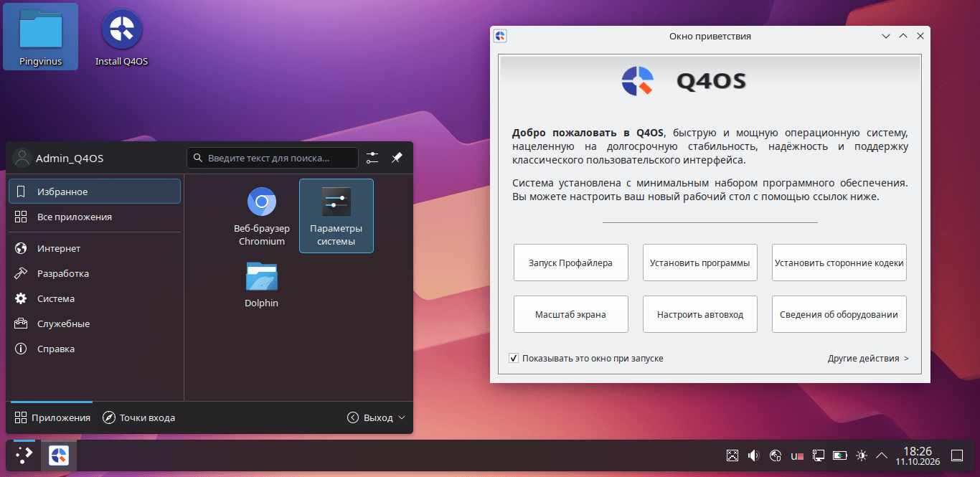980x477 pixels.
Task: Expand the hidden tray icons arrow
Action: (882, 455)
